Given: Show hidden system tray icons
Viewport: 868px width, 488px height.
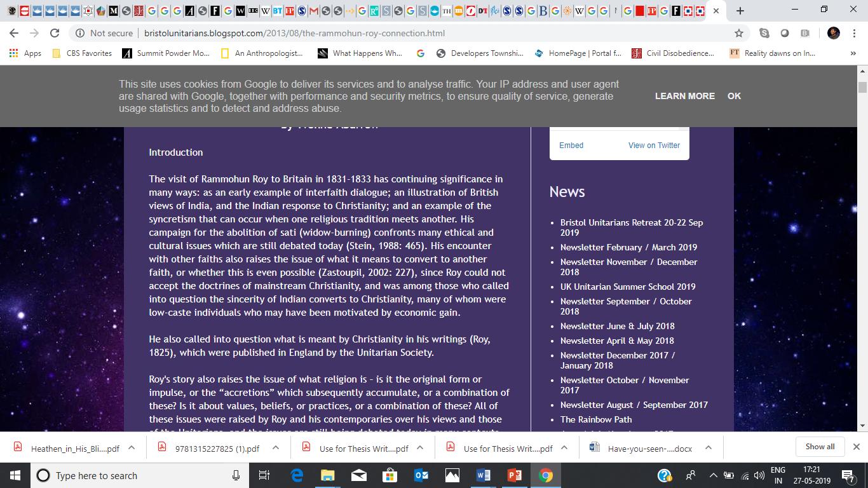Looking at the screenshot, I should click(x=713, y=475).
